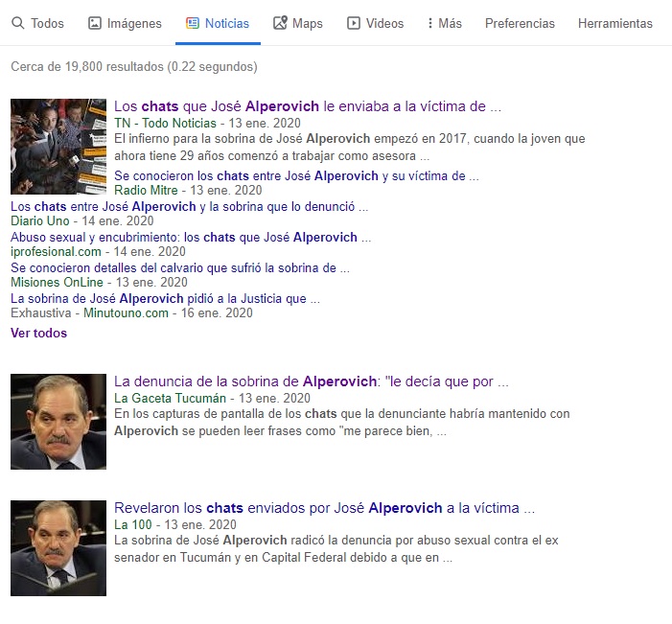
Task: Open 'Revelaron los chats enviados por José Alperovich' headline
Action: pos(324,507)
